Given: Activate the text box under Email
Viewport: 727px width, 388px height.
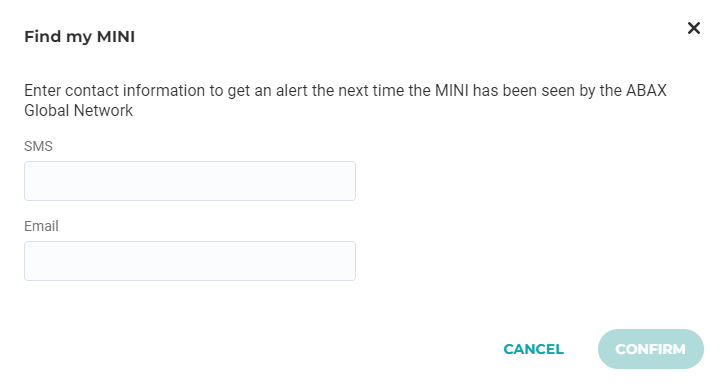Looking at the screenshot, I should click(x=190, y=261).
